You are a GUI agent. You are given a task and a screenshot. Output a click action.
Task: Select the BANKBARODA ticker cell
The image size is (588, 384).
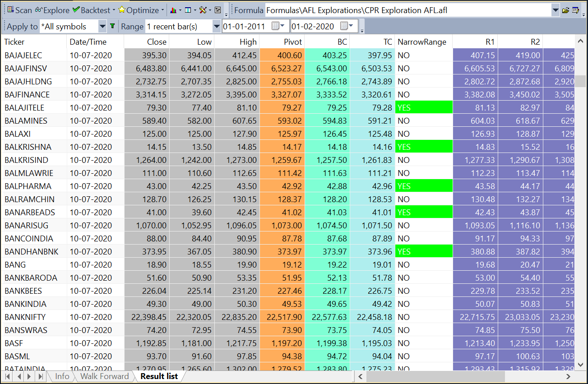point(34,278)
